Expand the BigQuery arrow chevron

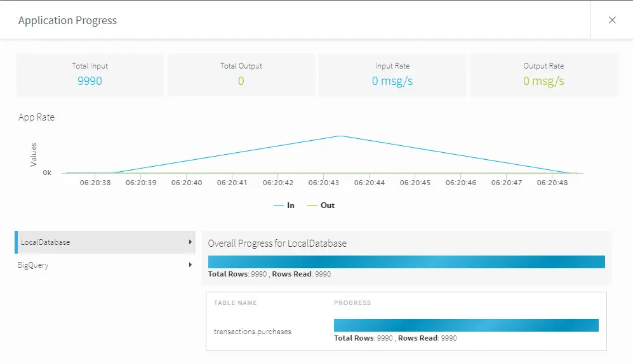190,265
